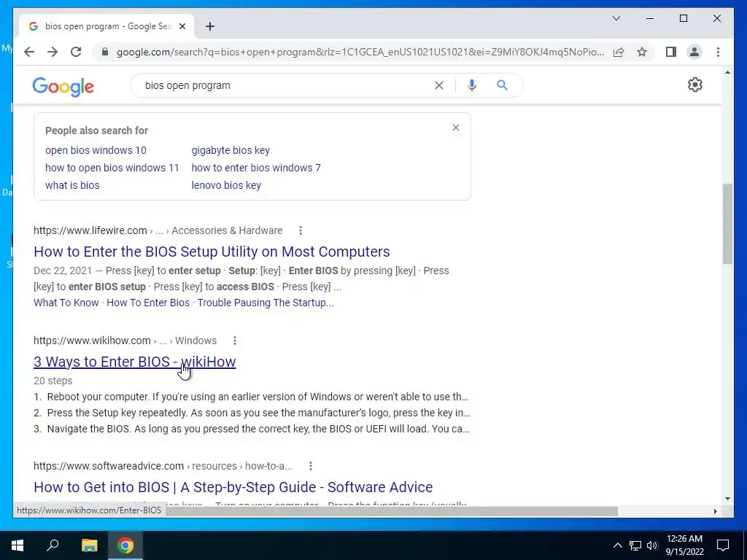Open the Chrome profile avatar icon

click(x=694, y=52)
